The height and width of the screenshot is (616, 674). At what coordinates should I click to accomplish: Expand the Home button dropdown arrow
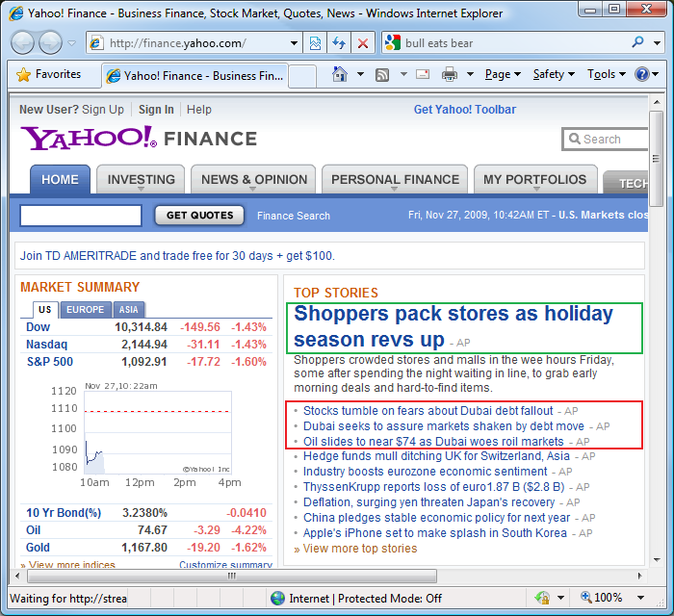click(x=360, y=74)
